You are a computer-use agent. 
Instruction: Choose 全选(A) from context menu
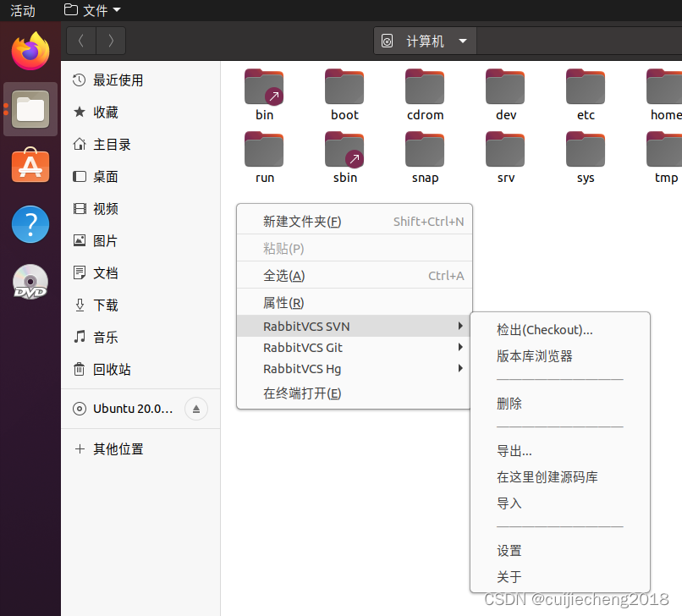[x=354, y=275]
